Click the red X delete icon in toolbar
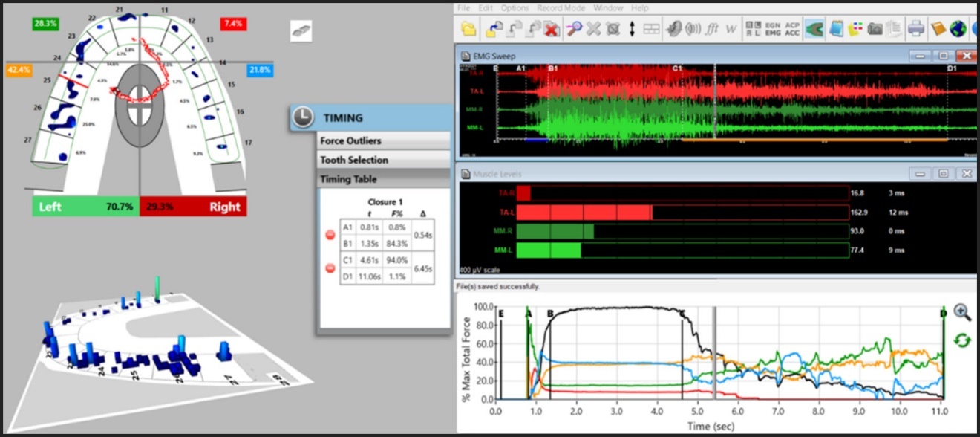980x437 pixels. [551, 29]
